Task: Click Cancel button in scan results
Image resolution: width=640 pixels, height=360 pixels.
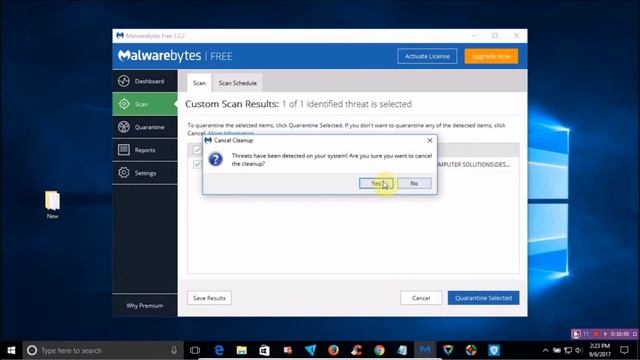Action: coord(421,298)
